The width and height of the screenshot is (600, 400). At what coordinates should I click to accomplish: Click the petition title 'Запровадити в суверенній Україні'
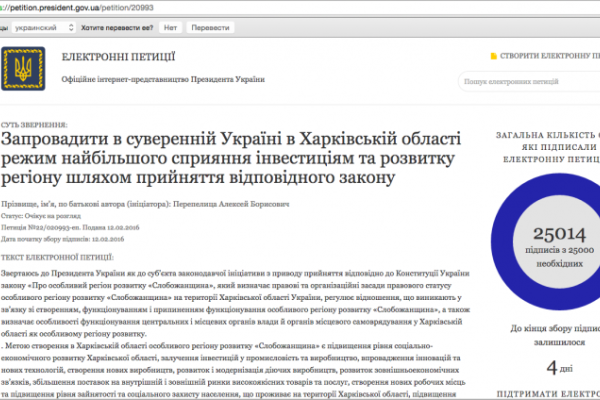point(231,158)
